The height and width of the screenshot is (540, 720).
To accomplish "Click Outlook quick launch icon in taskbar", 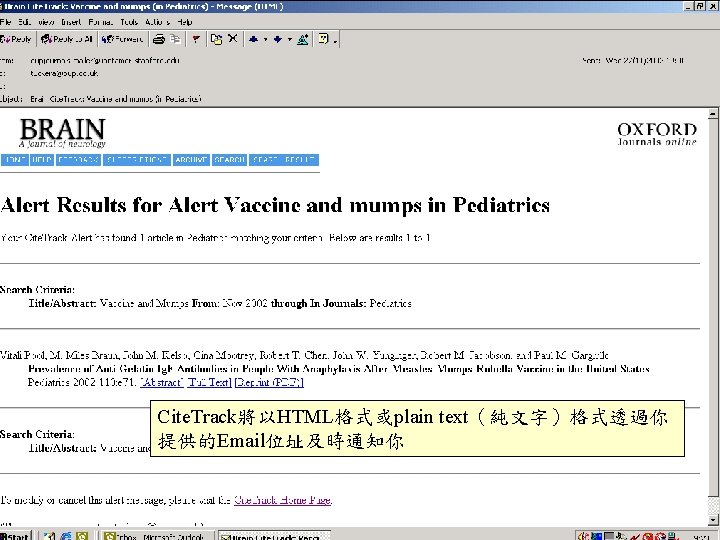I will coord(82,536).
